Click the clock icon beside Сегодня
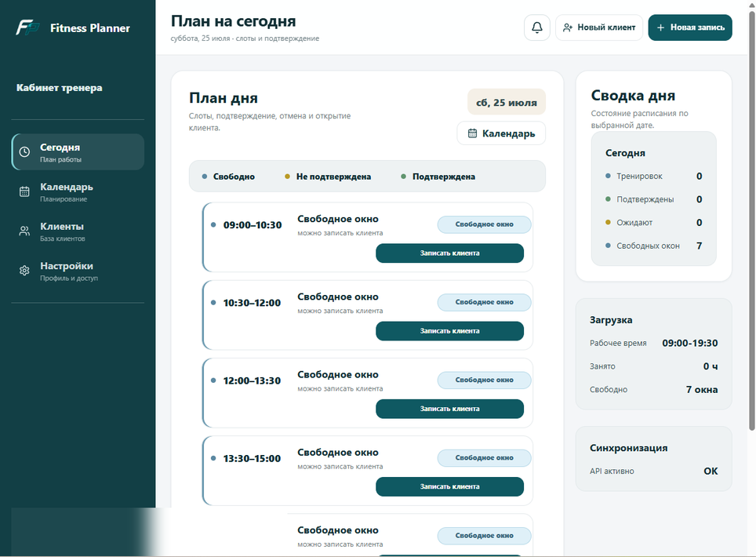The height and width of the screenshot is (557, 756). [24, 152]
